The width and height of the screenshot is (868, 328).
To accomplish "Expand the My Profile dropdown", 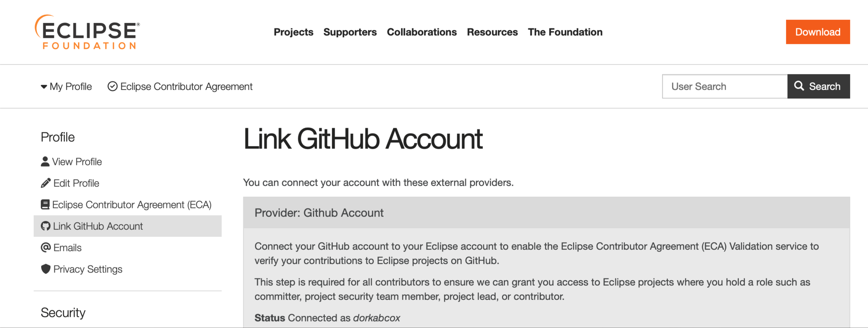I will pyautogui.click(x=66, y=87).
